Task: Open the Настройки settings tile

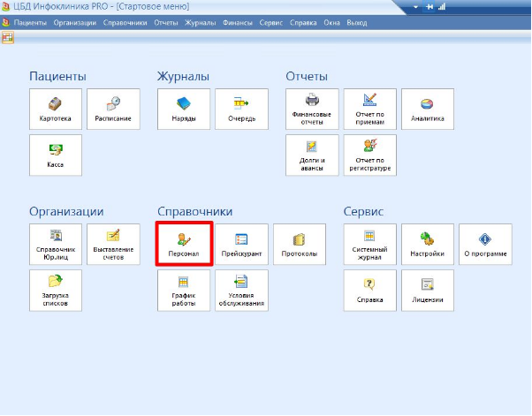Action: pos(428,244)
